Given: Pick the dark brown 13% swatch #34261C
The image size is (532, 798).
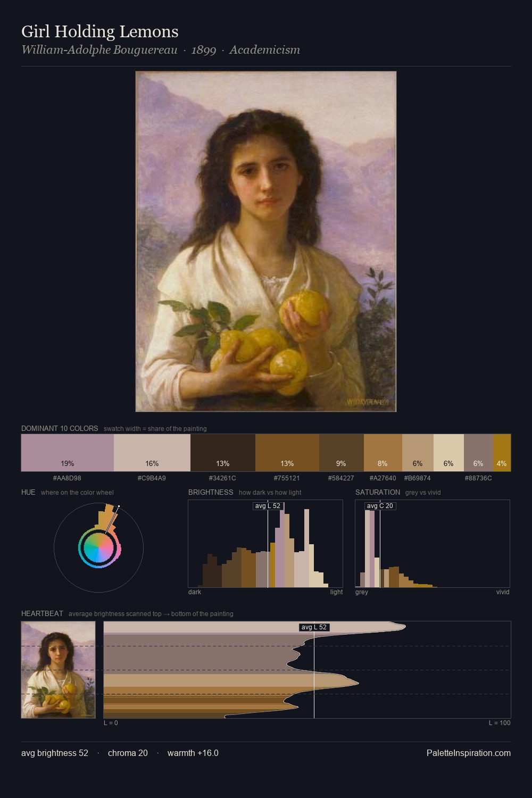Looking at the screenshot, I should pos(223,453).
